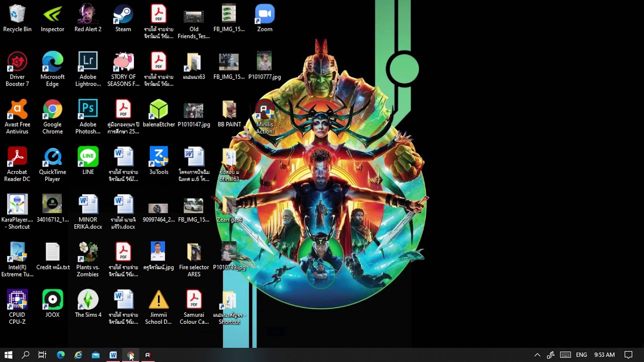Open the Windows Start menu
The width and height of the screenshot is (644, 362).
click(x=9, y=355)
